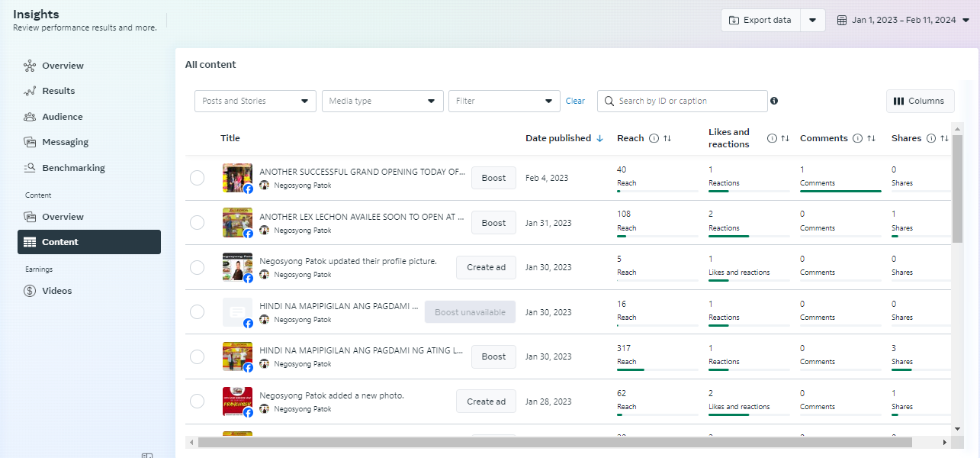Expand the Filter dropdown
The image size is (980, 458).
[504, 101]
